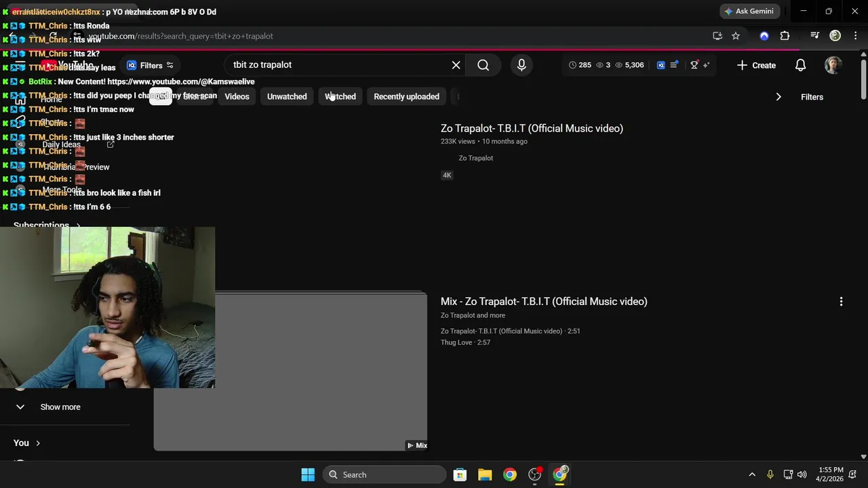
Task: Start voice search with the microphone
Action: [x=521, y=65]
